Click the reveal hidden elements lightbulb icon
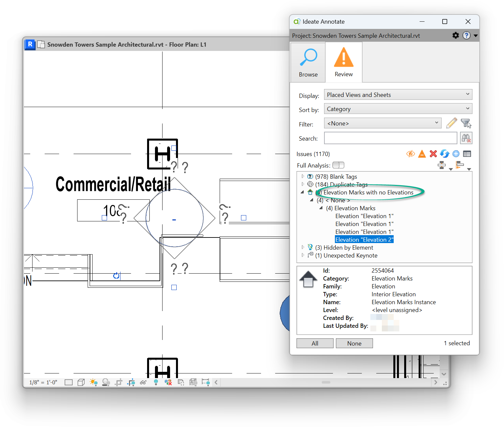Viewport: 504px width, 427px height. pos(156,382)
